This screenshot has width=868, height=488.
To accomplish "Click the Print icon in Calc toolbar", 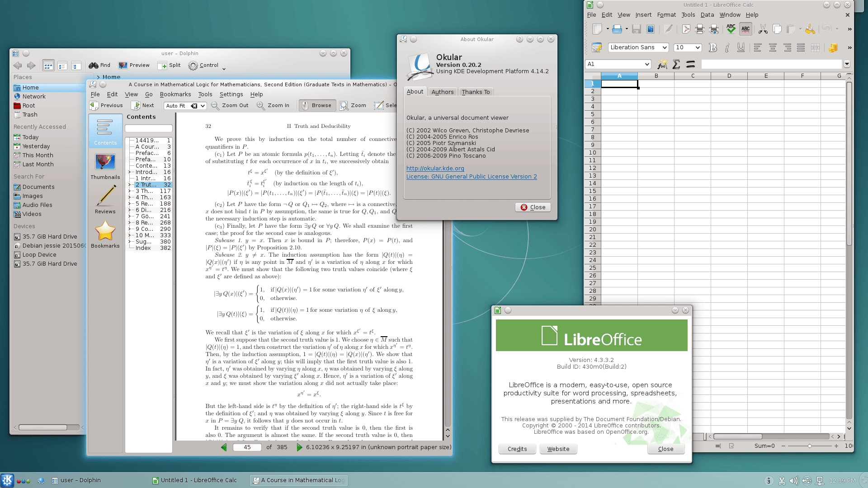I will [700, 29].
